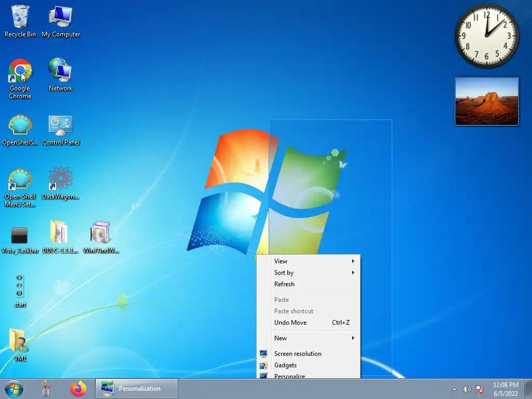Select the Win7AndW... archive icon
This screenshot has height=399, width=532.
pyautogui.click(x=101, y=237)
